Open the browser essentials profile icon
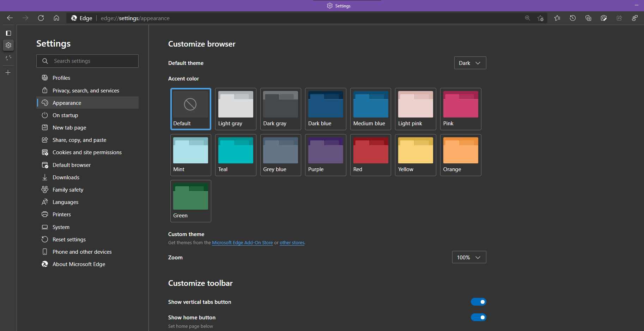This screenshot has height=331, width=644. [634, 18]
